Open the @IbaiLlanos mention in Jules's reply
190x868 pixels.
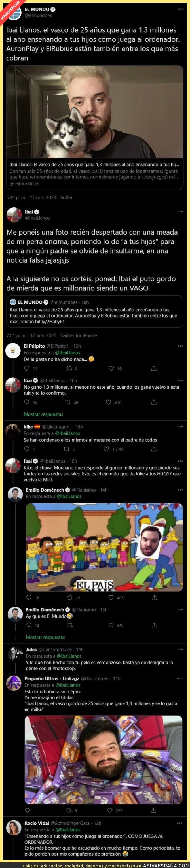click(69, 656)
